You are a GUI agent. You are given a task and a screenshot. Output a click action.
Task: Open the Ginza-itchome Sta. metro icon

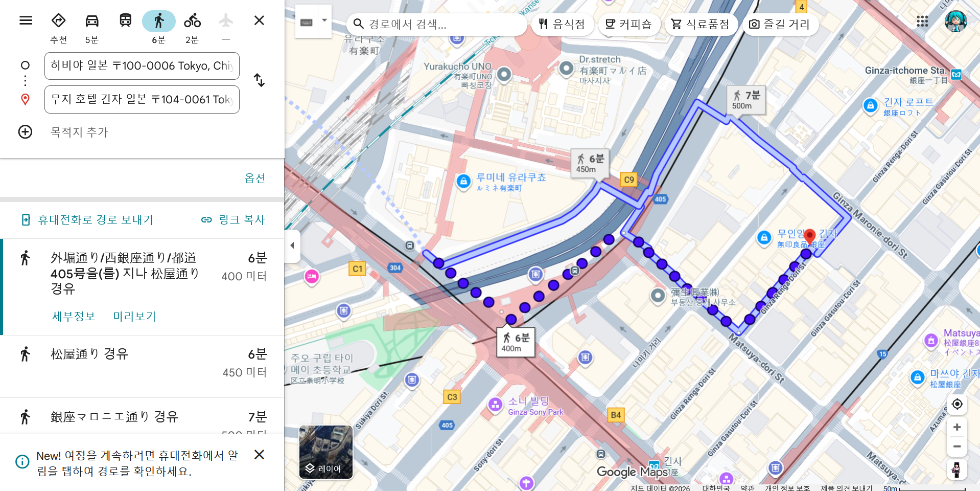click(x=956, y=75)
